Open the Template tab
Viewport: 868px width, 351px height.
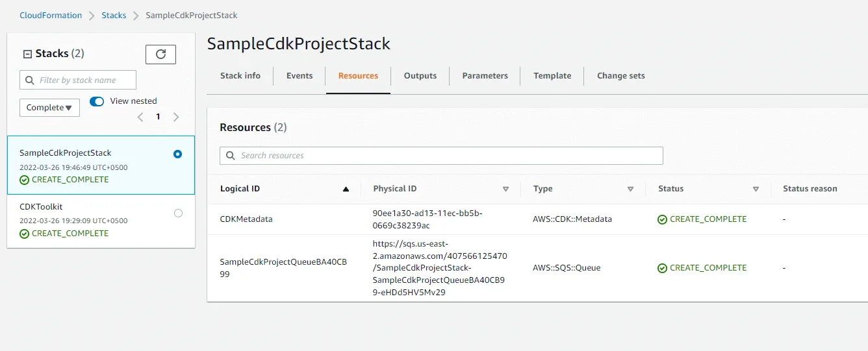(x=552, y=76)
